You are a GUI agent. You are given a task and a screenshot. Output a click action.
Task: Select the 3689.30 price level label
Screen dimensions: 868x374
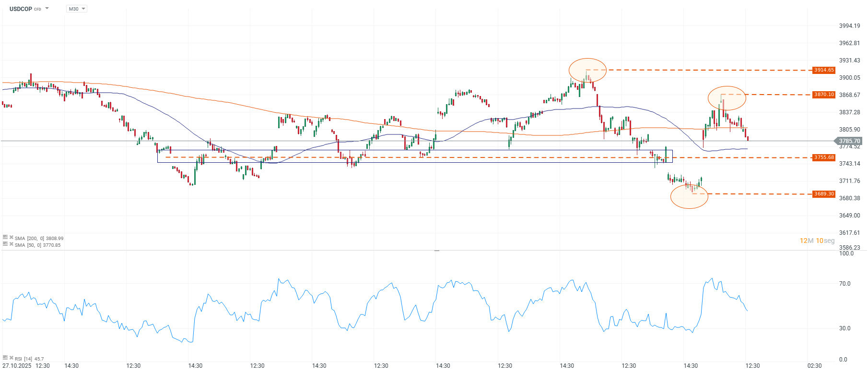click(824, 194)
